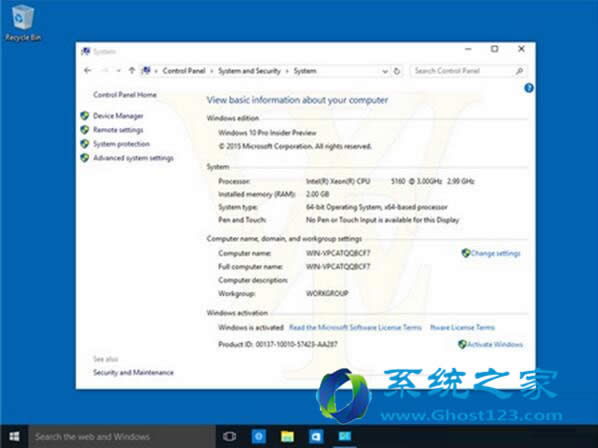
Task: Select Windows 10 Pro Insider Preview text
Action: 267,133
